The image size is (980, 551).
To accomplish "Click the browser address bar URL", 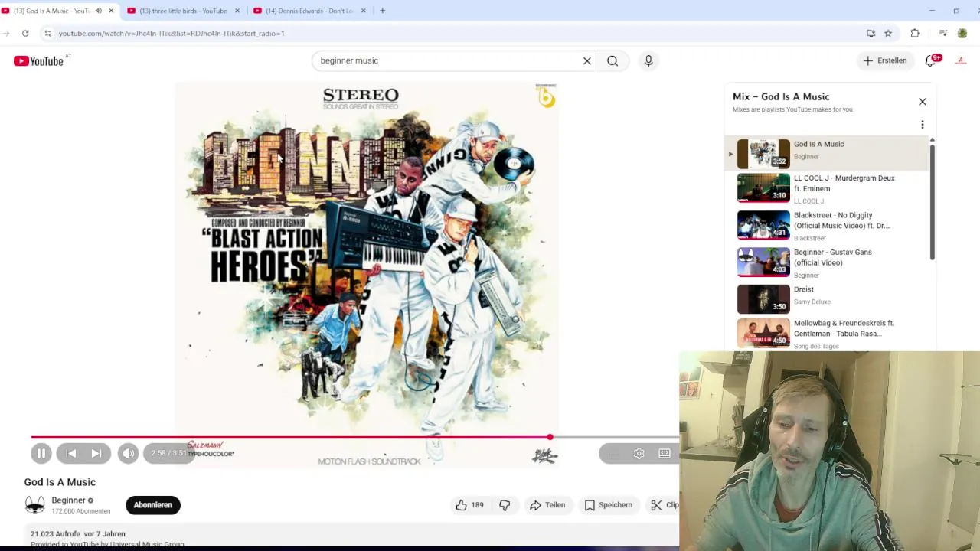I will coord(171,34).
